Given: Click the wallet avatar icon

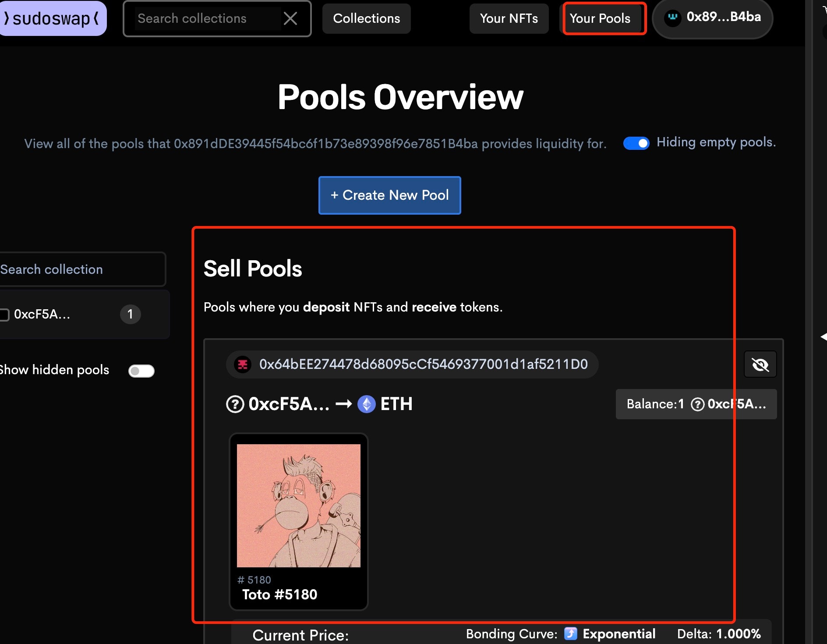Looking at the screenshot, I should pyautogui.click(x=672, y=18).
